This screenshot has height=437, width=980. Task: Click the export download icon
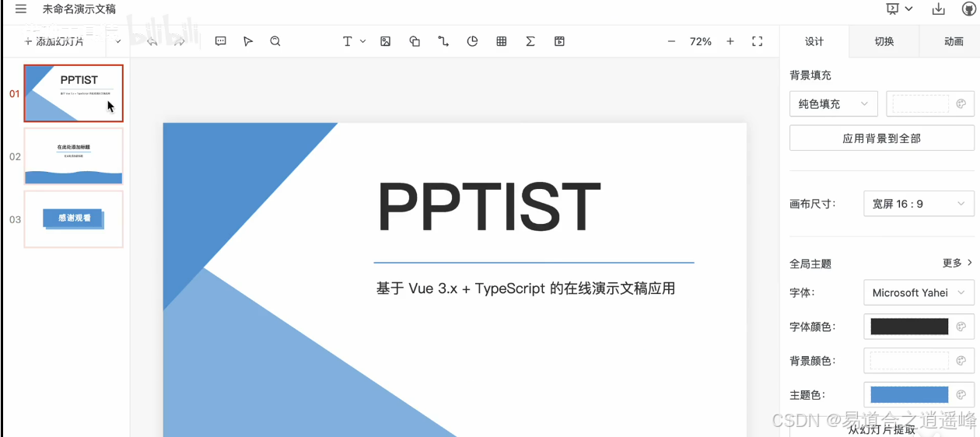point(939,9)
